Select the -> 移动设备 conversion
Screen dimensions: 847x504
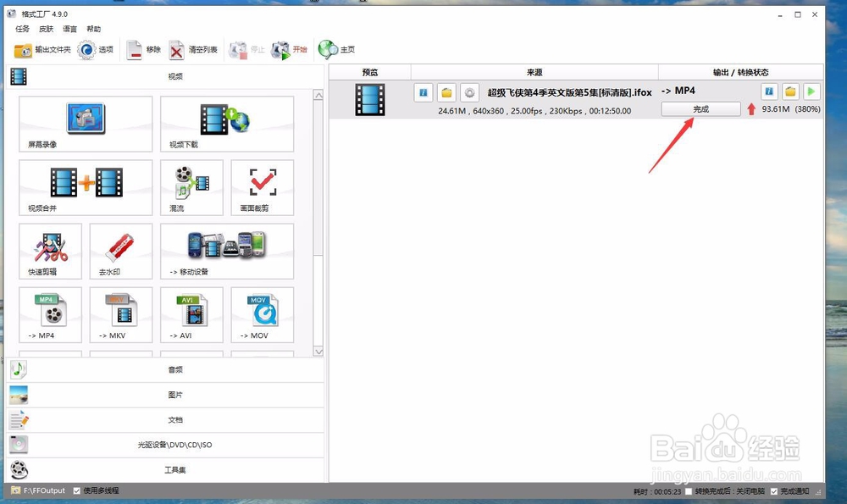(x=227, y=252)
